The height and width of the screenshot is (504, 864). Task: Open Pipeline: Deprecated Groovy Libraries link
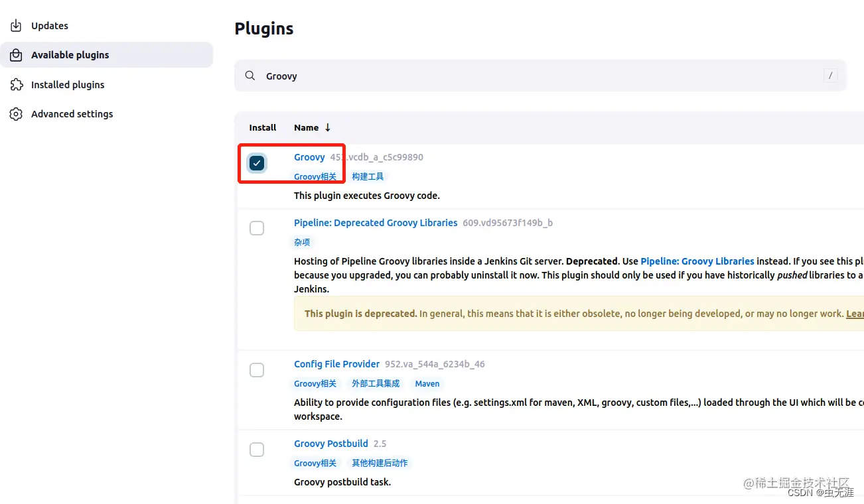point(376,223)
